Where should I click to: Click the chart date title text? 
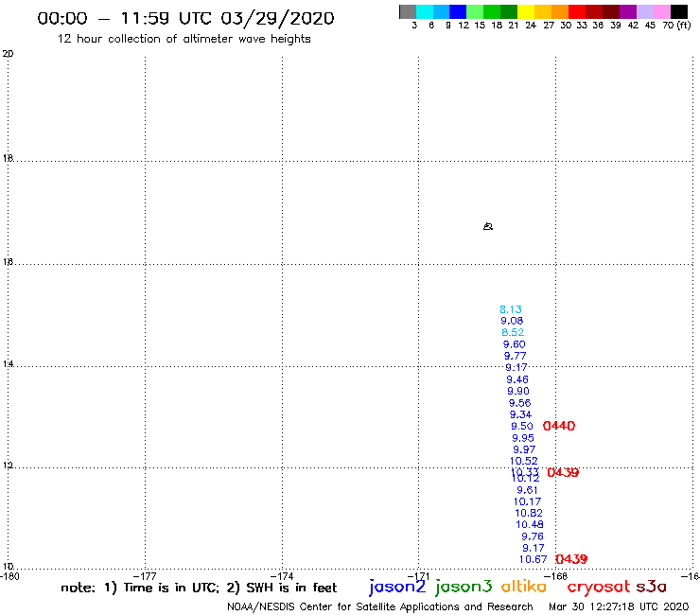coord(185,18)
